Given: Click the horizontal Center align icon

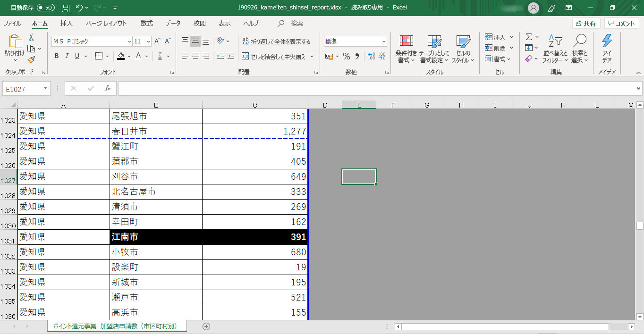Looking at the screenshot, I should click(195, 56).
